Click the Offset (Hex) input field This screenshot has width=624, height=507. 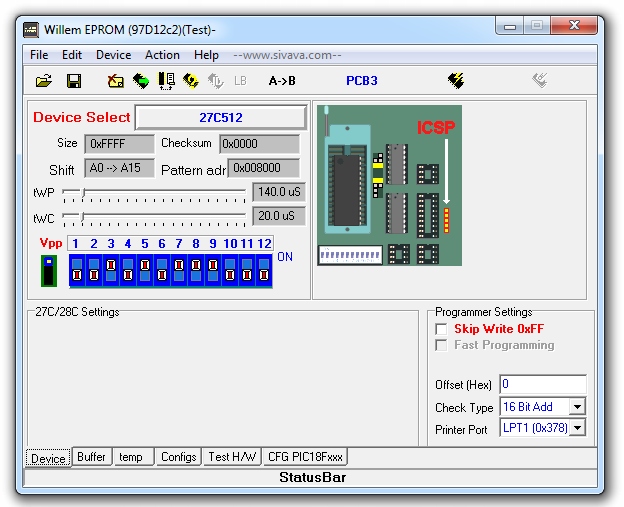(542, 385)
